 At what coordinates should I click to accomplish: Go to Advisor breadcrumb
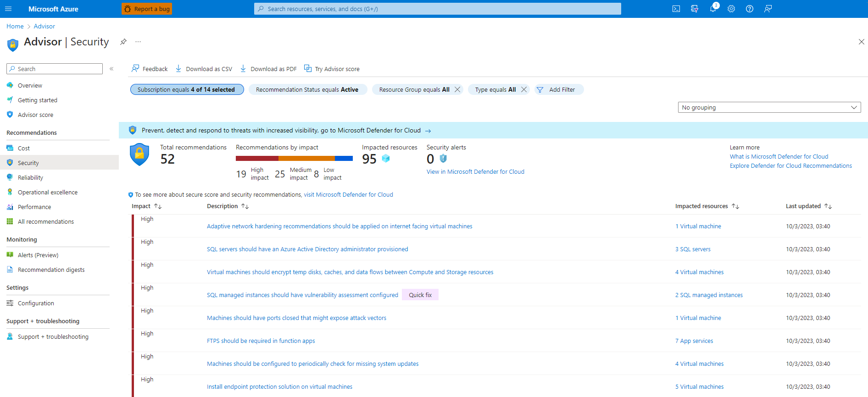[44, 26]
